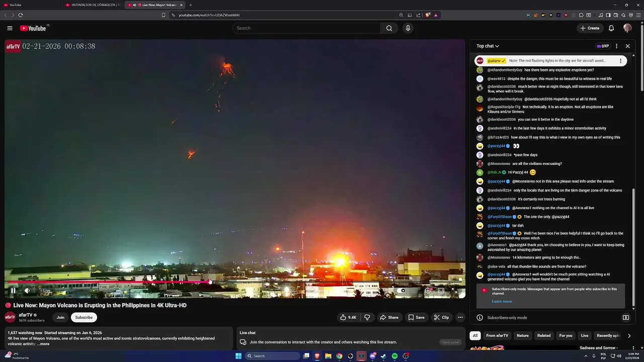Click the subscribers-only mode info icon
The height and width of the screenshot is (362, 644).
tap(479, 318)
